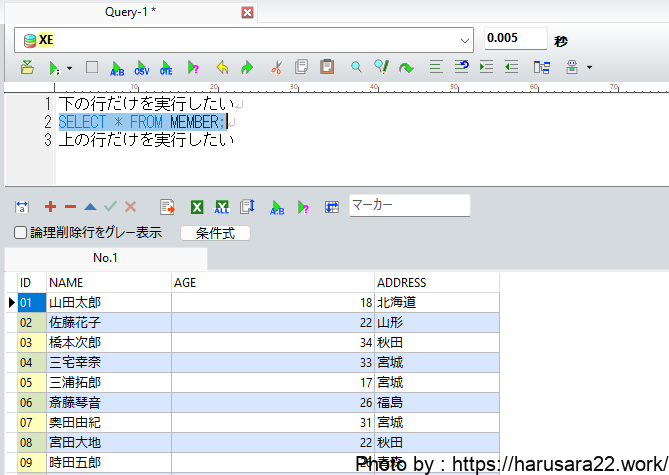This screenshot has height=475, width=669.
Task: Select the No.1 result tab
Action: click(x=105, y=258)
